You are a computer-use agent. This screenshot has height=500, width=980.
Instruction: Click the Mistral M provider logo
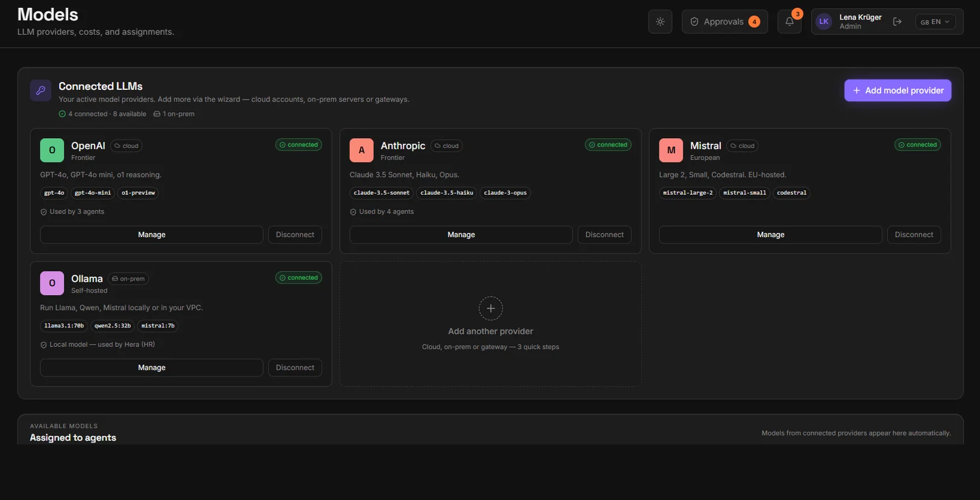[x=671, y=150]
